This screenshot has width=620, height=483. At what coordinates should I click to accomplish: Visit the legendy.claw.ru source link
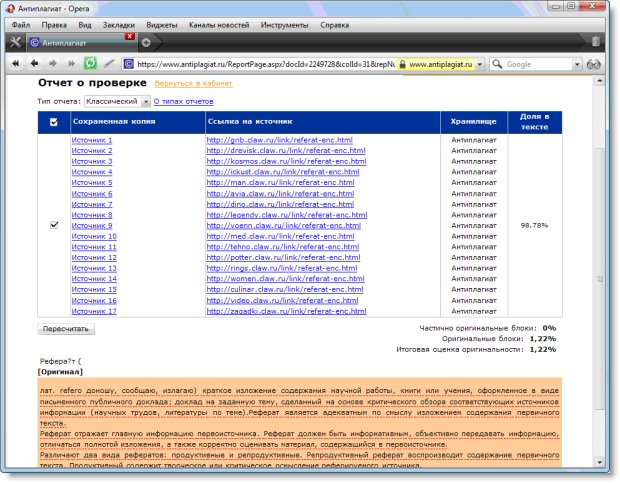tap(287, 215)
